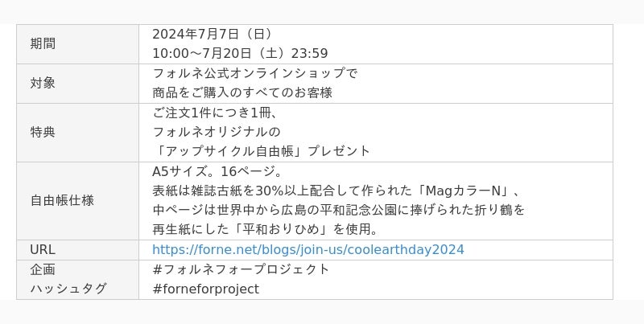Click the 対象 row label
This screenshot has height=324, width=644.
click(43, 83)
